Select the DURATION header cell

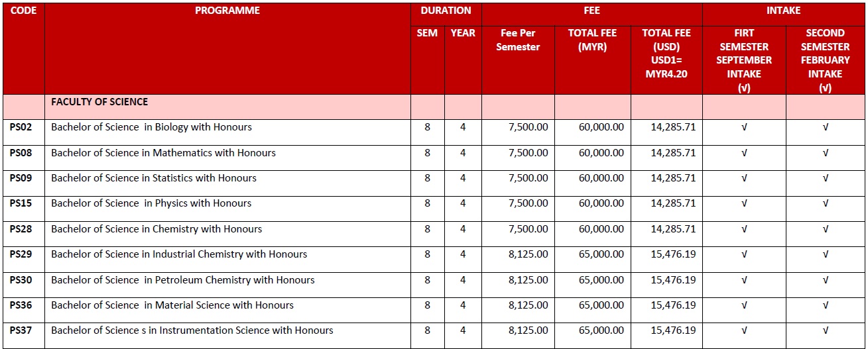pyautogui.click(x=446, y=11)
